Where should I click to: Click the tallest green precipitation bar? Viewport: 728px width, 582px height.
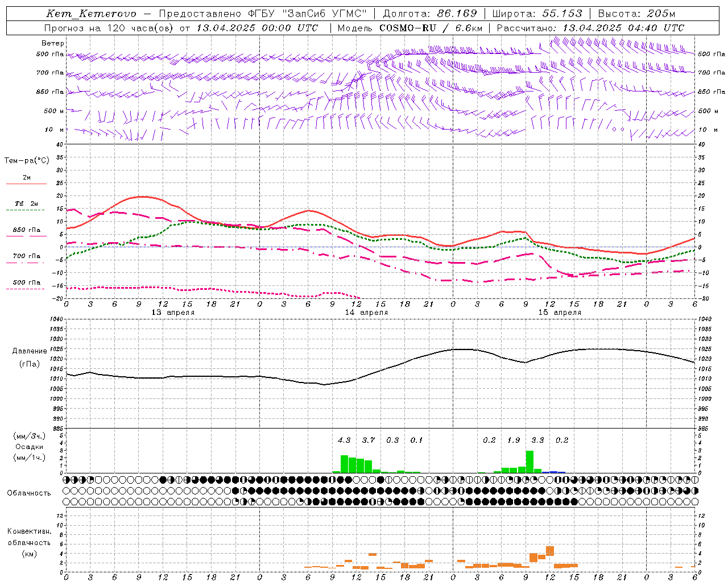tap(530, 462)
